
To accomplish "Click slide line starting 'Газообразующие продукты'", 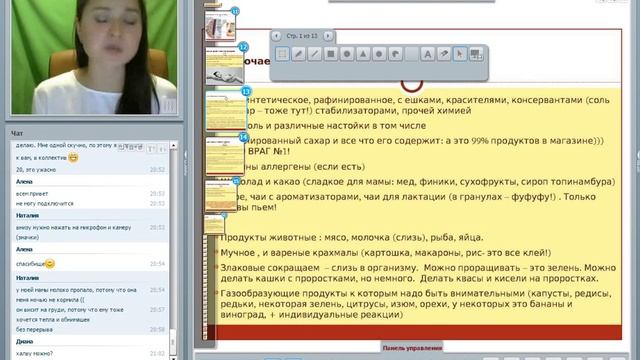I will tap(416, 304).
